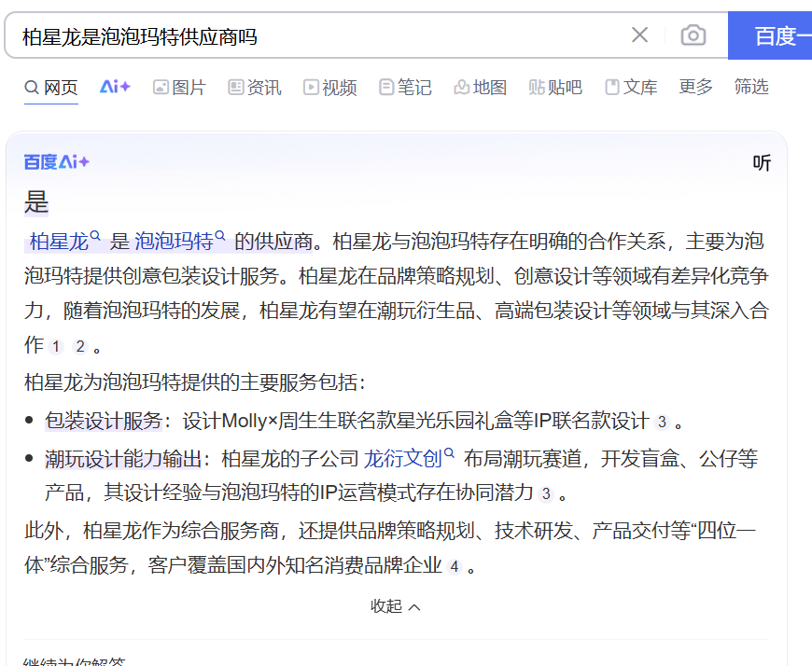Click the 资讯 tab icon
Viewport: 812px width, 666px height.
point(235,87)
